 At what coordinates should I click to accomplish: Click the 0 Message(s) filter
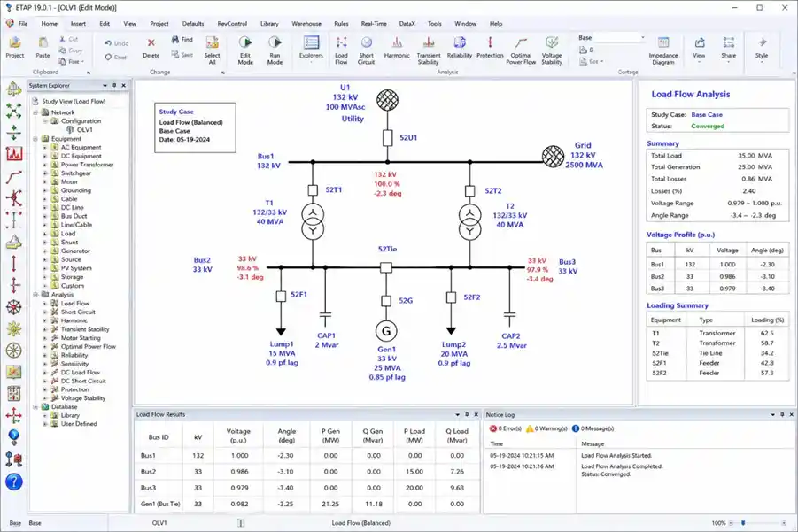pyautogui.click(x=593, y=428)
